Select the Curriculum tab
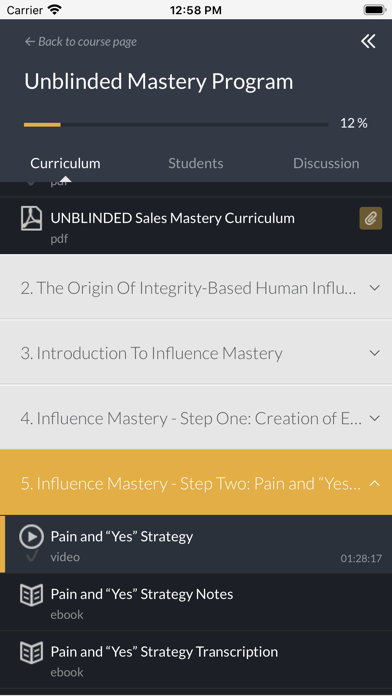The height and width of the screenshot is (696, 392). [65, 163]
